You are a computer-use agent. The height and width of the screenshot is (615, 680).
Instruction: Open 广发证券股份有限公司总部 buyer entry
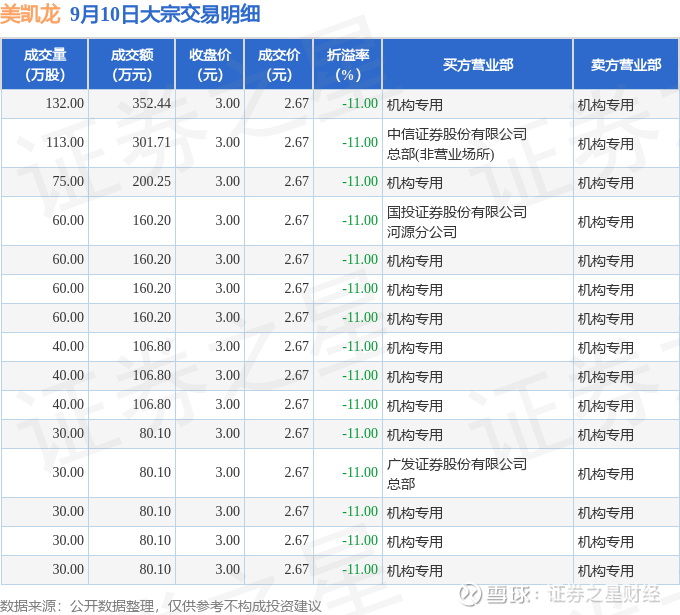457,474
